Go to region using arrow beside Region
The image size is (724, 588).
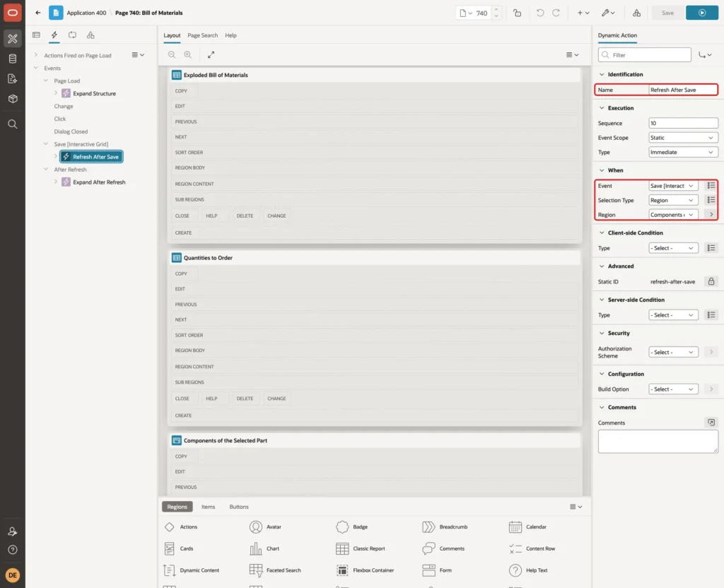coord(711,215)
